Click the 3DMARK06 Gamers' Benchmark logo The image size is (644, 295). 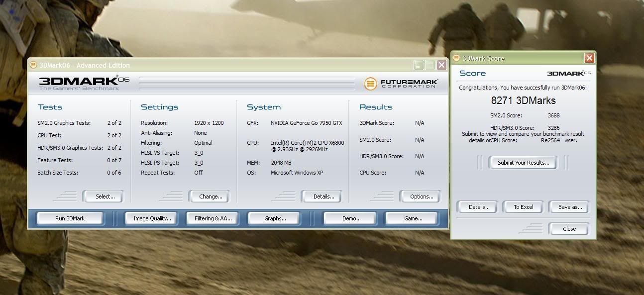[84, 83]
